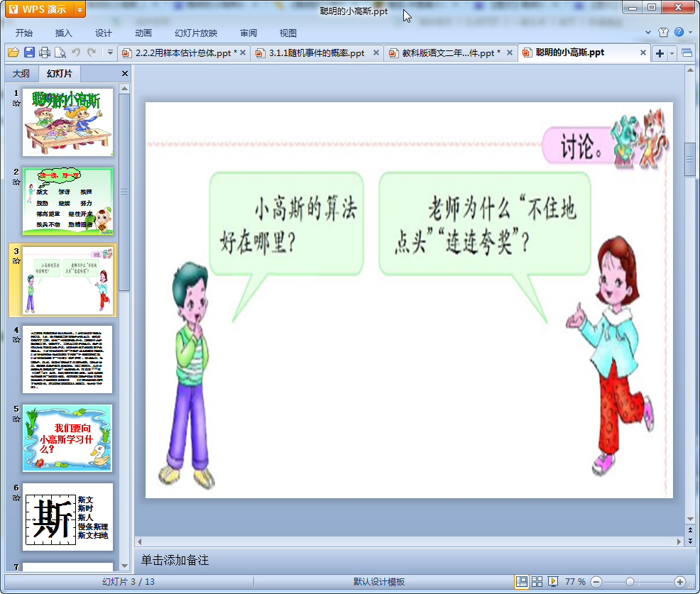Click the zoom in plus button
The height and width of the screenshot is (594, 700).
pyautogui.click(x=680, y=582)
